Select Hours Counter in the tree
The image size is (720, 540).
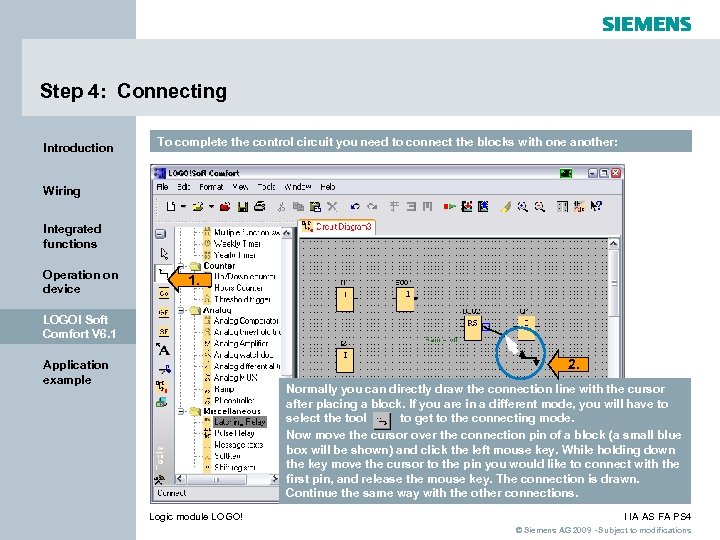pyautogui.click(x=238, y=288)
